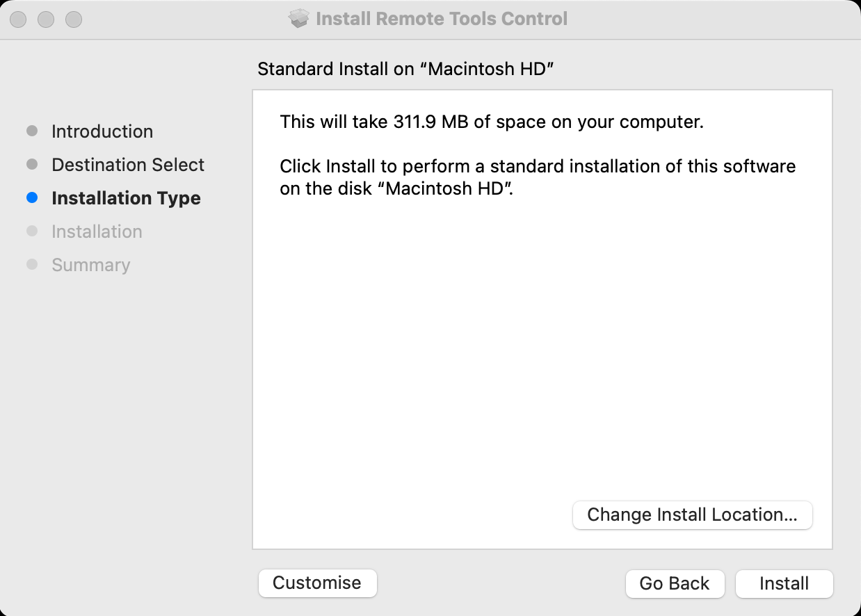Select the Installation Type step

tap(126, 198)
